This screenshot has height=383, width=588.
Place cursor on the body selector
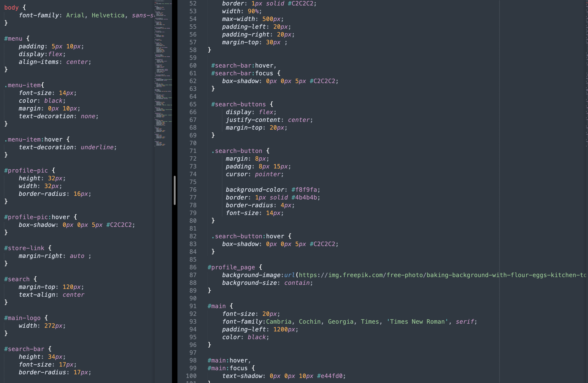[11, 7]
